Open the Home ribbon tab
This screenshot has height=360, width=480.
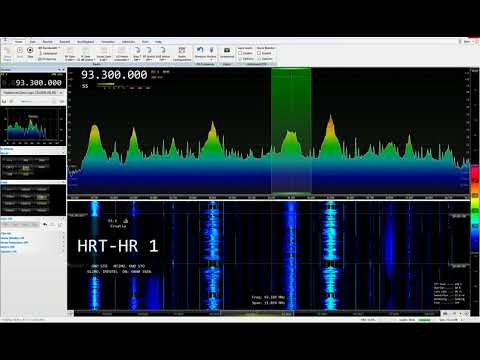tap(19, 42)
